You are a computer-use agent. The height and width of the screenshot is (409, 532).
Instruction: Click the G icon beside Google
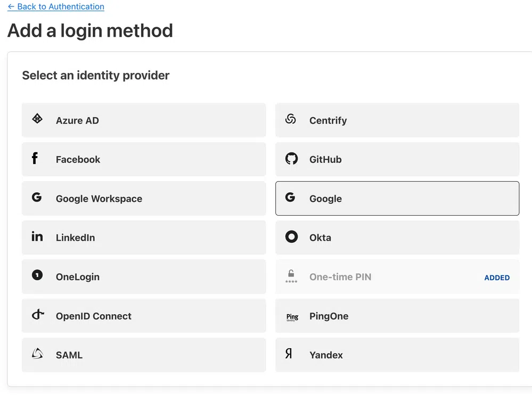coord(290,197)
